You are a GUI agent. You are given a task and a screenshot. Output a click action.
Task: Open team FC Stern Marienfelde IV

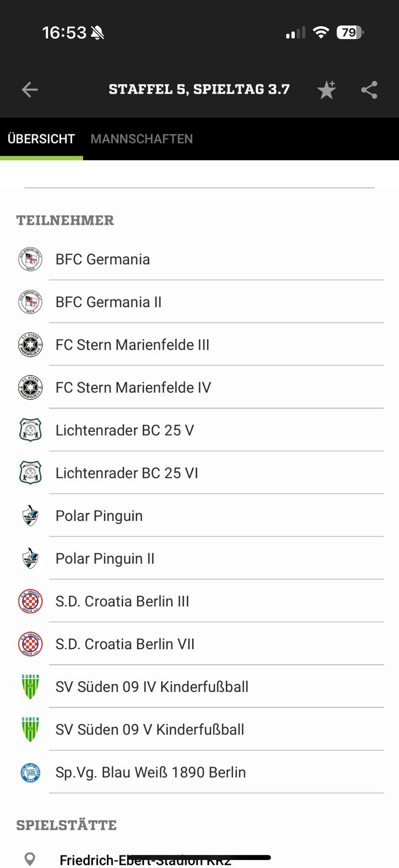(133, 387)
